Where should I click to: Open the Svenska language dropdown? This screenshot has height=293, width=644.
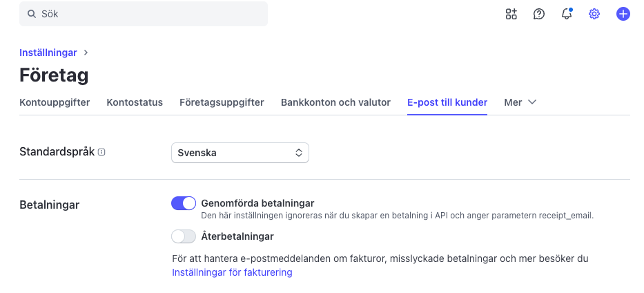[240, 153]
